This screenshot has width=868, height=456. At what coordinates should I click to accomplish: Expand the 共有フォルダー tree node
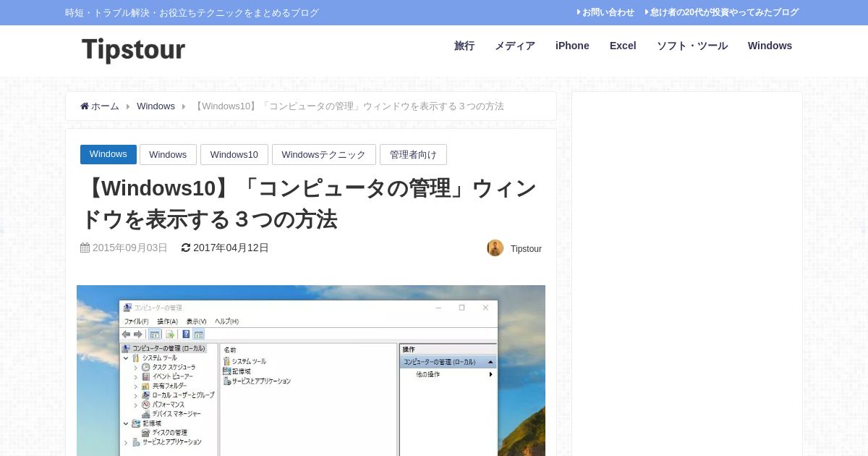(136, 386)
